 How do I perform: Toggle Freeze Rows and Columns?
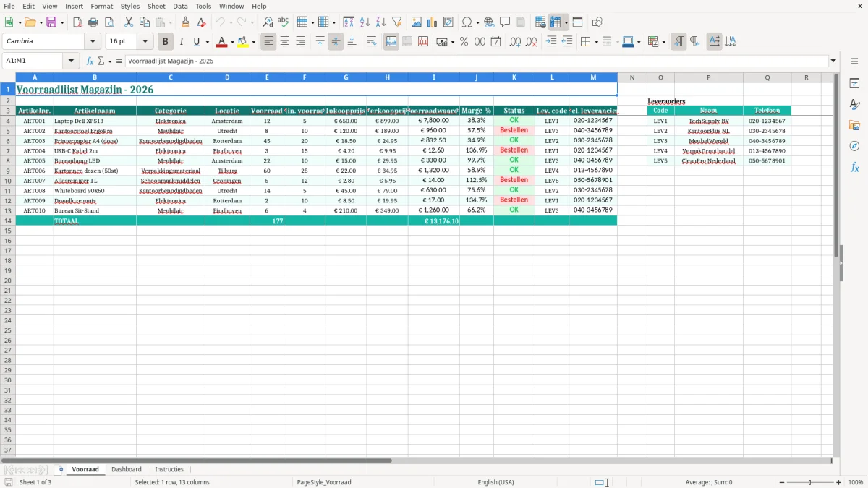[556, 22]
